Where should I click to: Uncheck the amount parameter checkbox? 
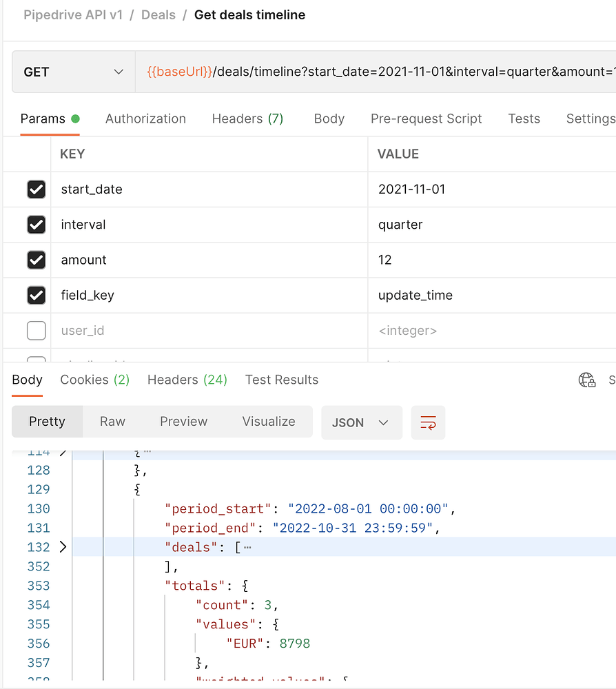point(36,260)
